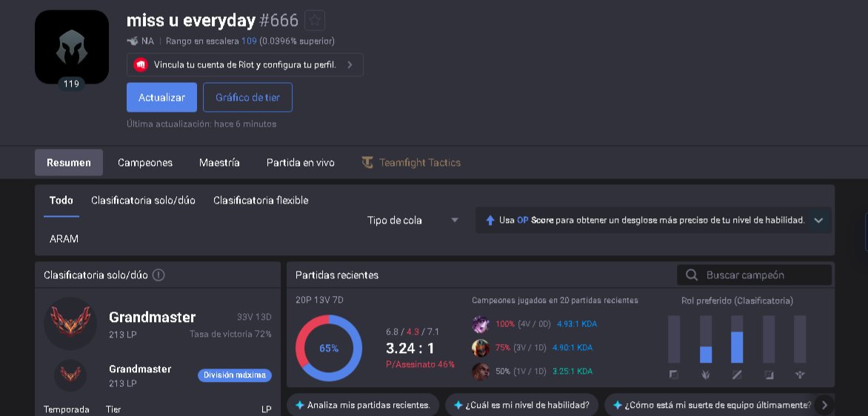
Task: Go to Partida en vivo tab
Action: tap(301, 163)
